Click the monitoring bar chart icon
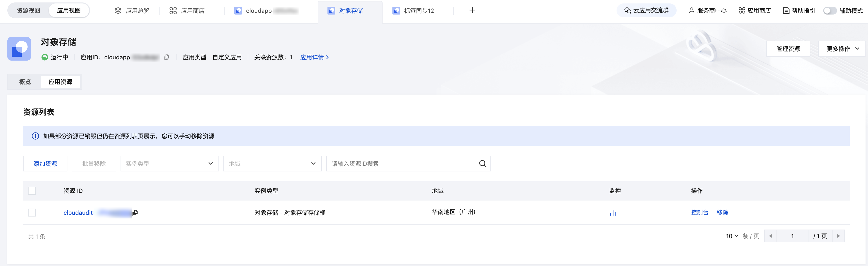 coord(613,213)
